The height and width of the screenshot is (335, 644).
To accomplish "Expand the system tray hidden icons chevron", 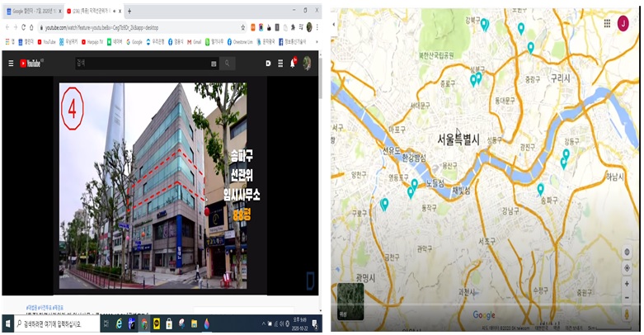I will [x=263, y=324].
